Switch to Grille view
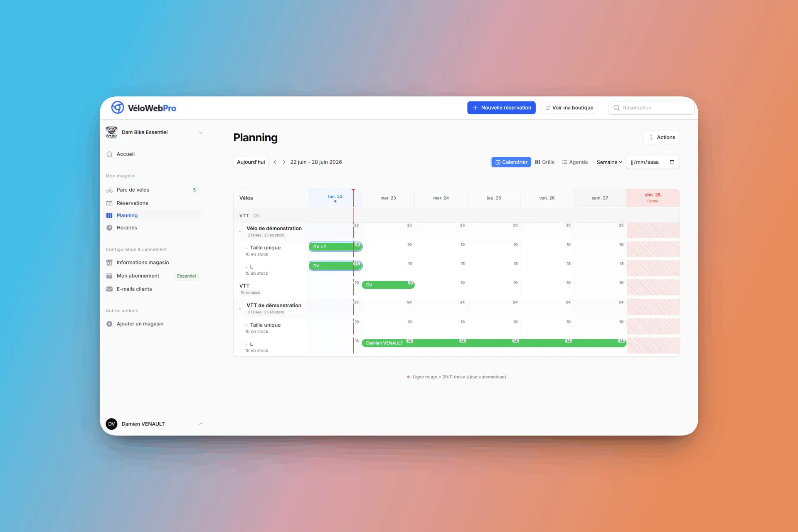Image resolution: width=798 pixels, height=532 pixels. [x=544, y=162]
